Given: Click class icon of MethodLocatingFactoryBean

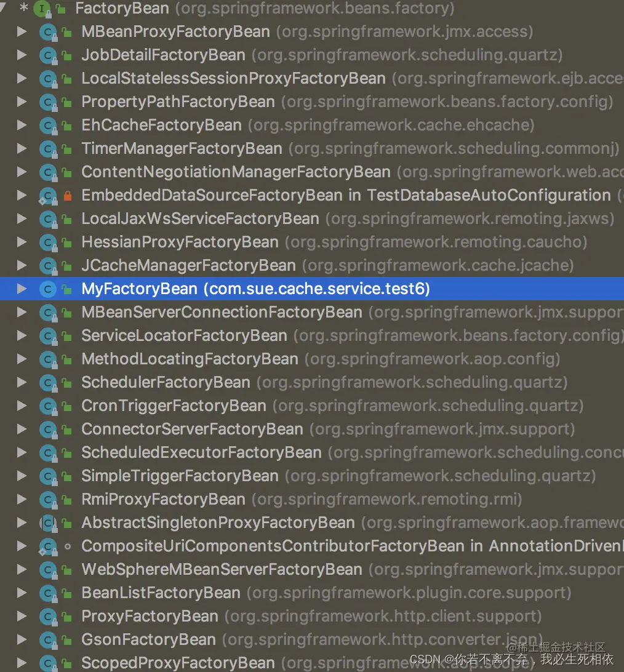Looking at the screenshot, I should click(48, 359).
